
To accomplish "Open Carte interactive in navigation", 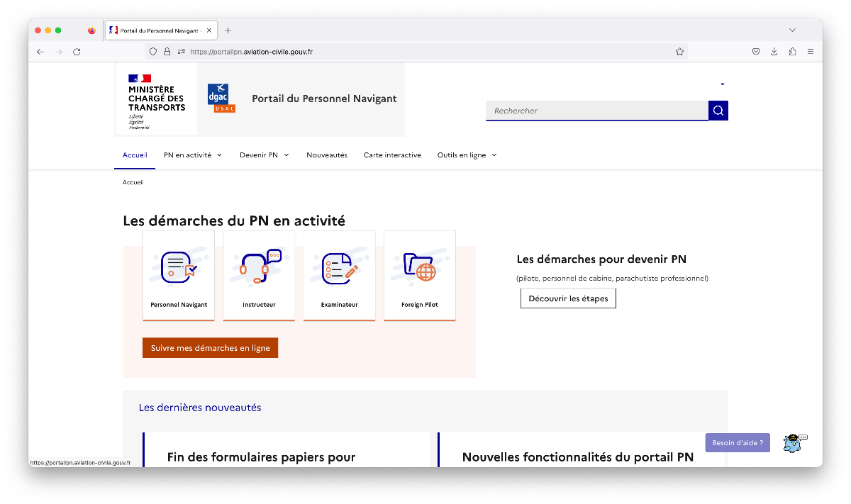I will pos(392,155).
